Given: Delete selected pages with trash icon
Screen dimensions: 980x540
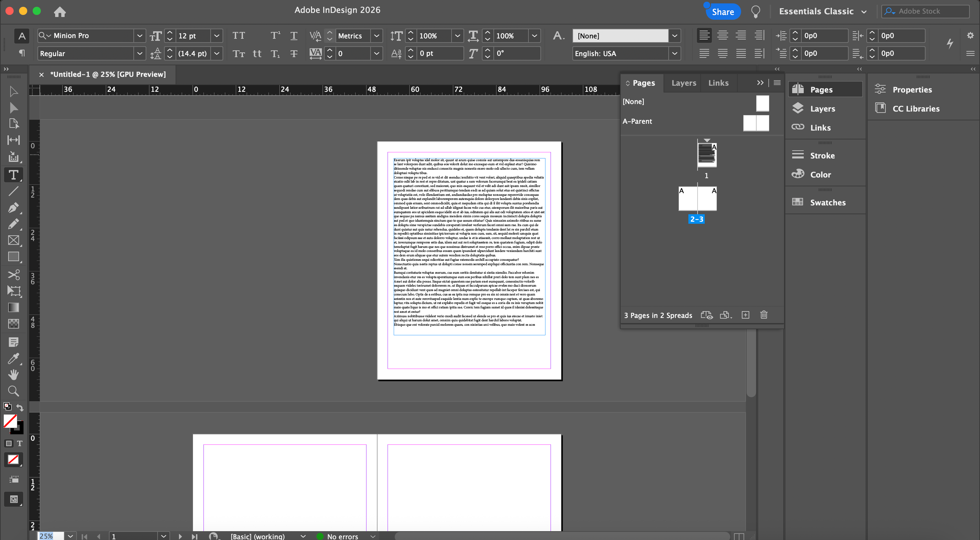Looking at the screenshot, I should pyautogui.click(x=764, y=315).
